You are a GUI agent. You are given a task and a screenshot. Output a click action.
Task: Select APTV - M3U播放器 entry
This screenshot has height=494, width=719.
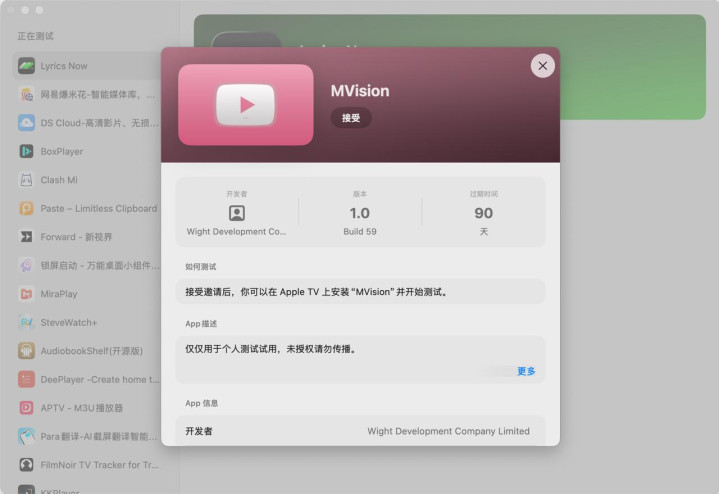pos(87,408)
